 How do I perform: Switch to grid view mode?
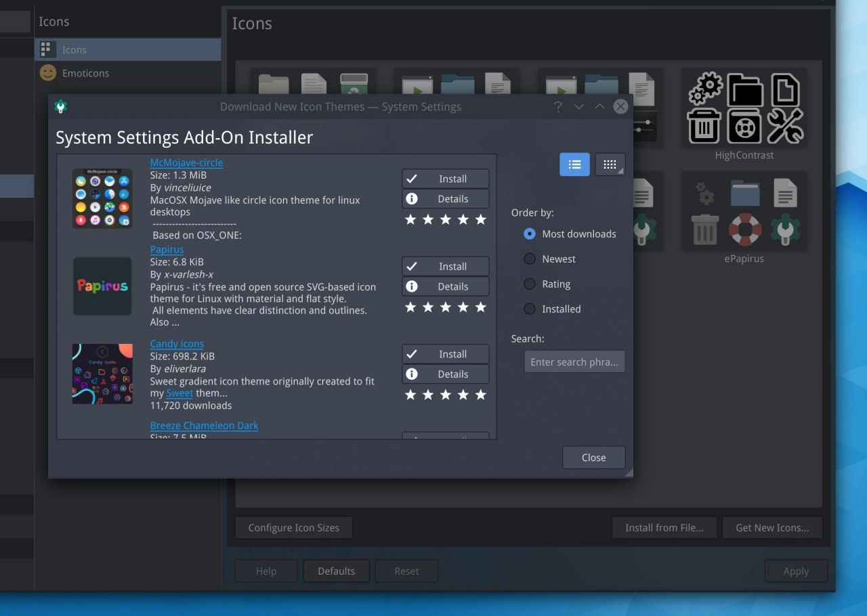610,164
